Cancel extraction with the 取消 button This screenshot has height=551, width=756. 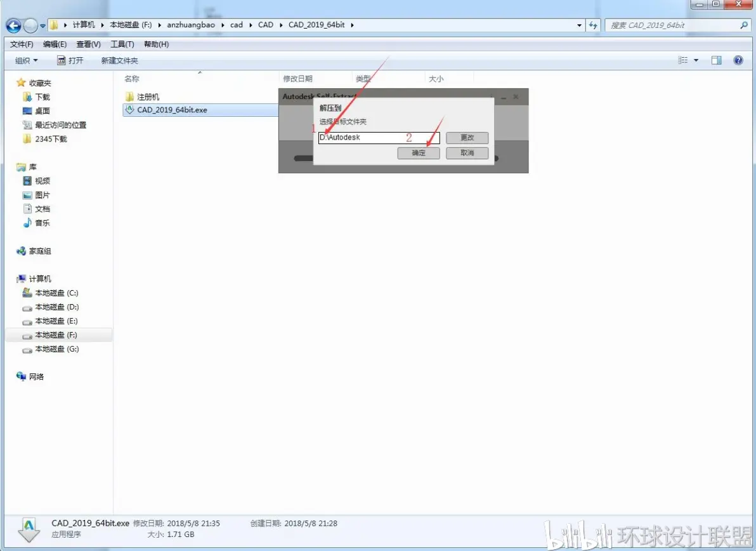(x=467, y=153)
